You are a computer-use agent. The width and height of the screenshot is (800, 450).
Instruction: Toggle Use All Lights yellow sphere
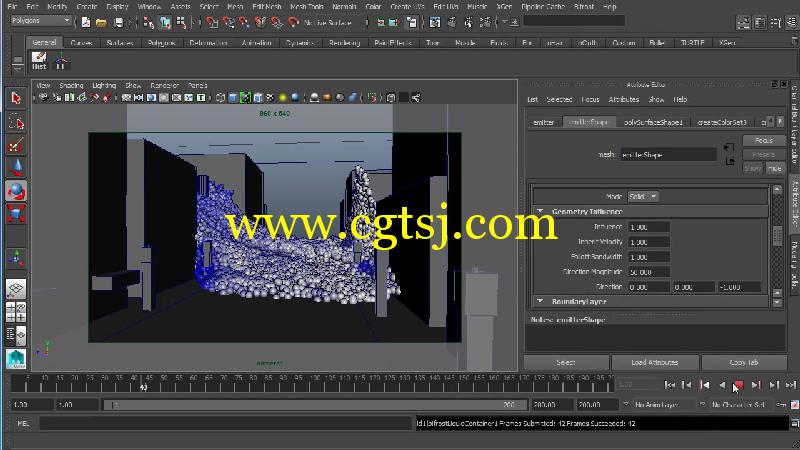point(283,97)
